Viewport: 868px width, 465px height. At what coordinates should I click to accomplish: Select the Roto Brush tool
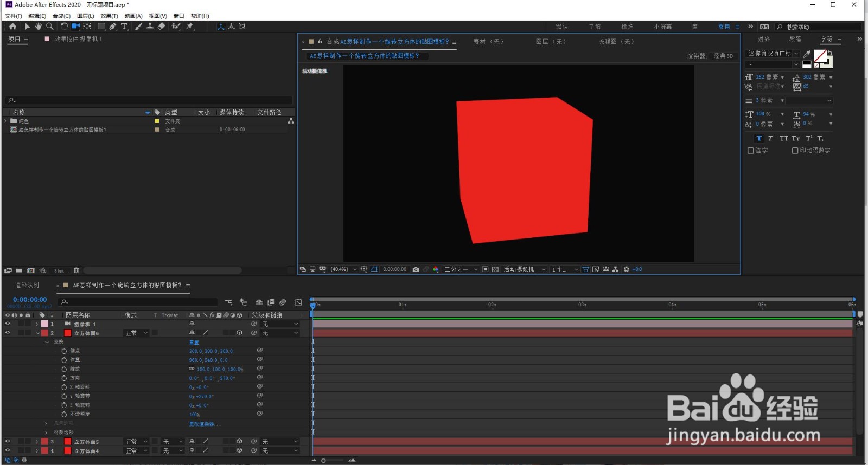176,26
